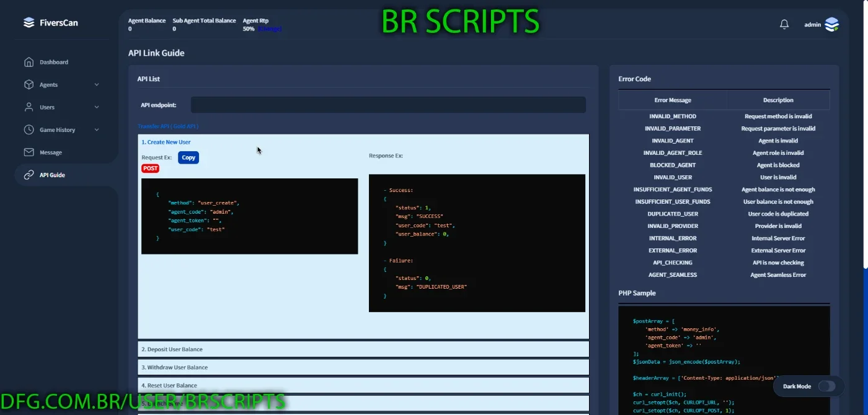The width and height of the screenshot is (868, 415).
Task: Copy the request example
Action: pyautogui.click(x=188, y=157)
